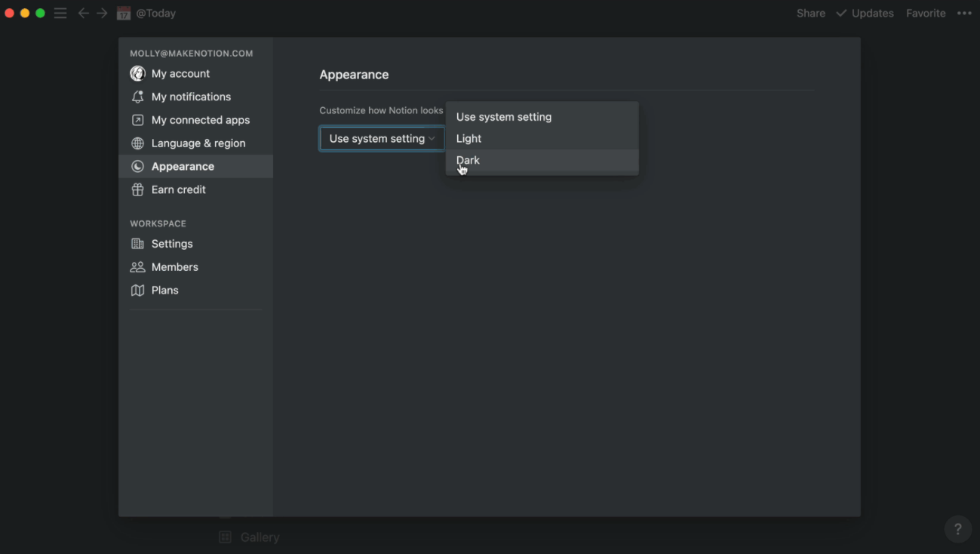Open My notifications settings

click(196, 97)
